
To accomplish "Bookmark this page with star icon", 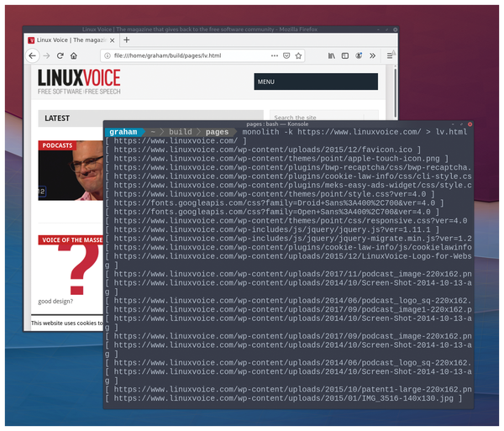I will (x=298, y=55).
